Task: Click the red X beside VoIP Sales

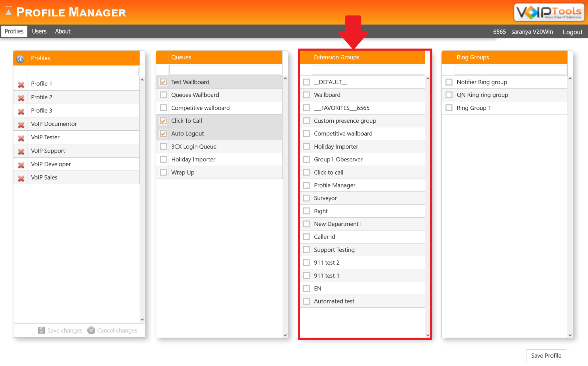Action: coord(20,178)
